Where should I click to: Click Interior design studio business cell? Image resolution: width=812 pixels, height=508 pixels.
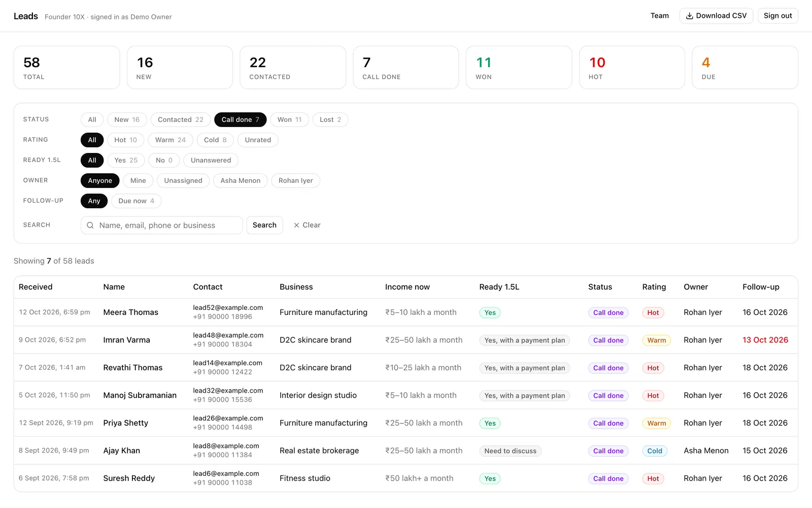[318, 395]
